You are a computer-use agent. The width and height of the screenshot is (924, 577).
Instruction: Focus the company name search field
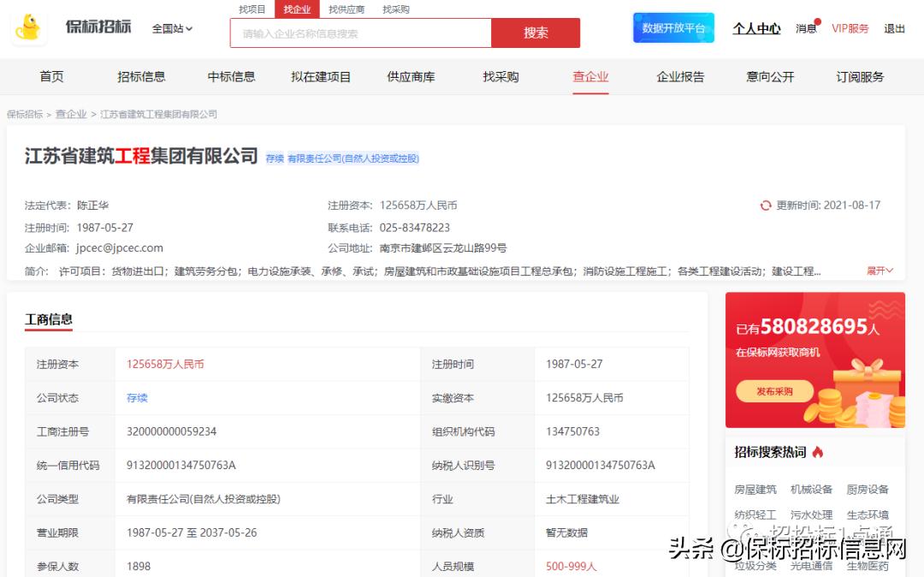pyautogui.click(x=360, y=33)
